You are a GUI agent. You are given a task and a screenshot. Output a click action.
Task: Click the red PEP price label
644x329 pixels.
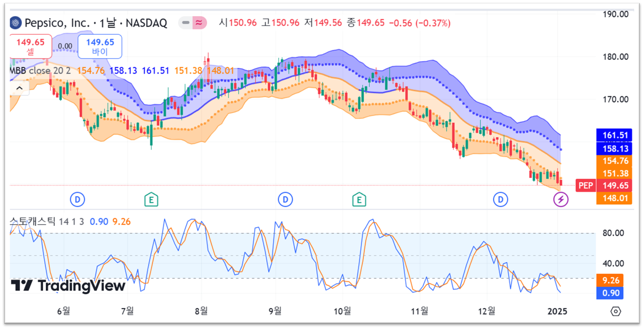[585, 186]
